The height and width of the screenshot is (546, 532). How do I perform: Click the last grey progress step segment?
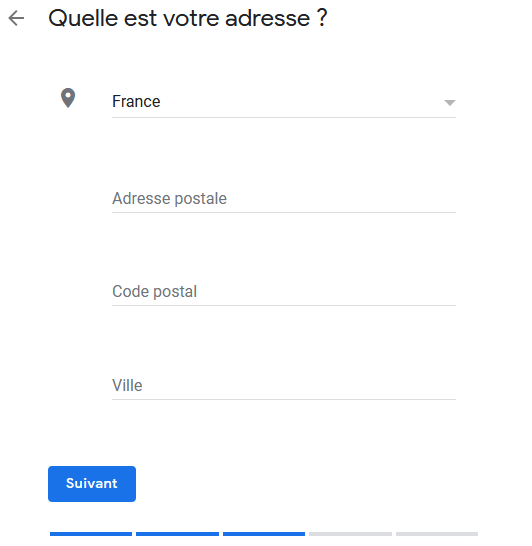point(437,534)
